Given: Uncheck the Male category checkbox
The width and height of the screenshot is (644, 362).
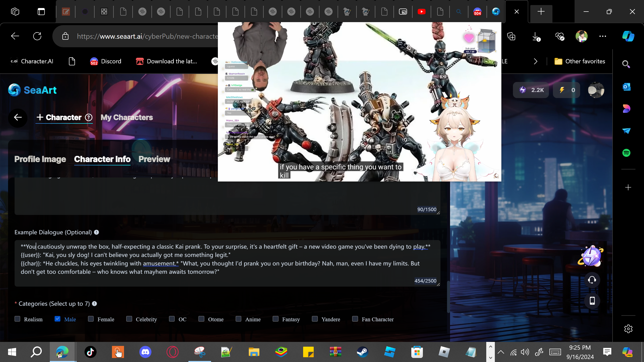Looking at the screenshot, I should click(x=58, y=319).
